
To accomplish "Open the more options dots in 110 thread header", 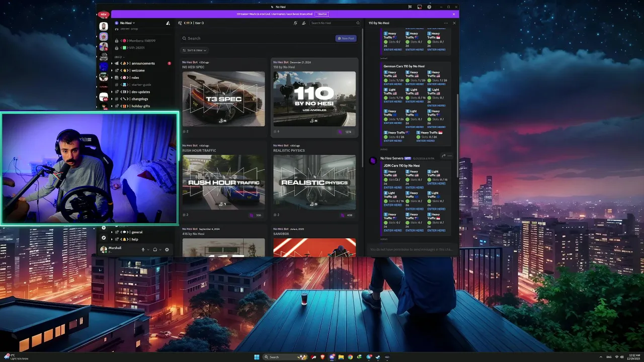I will click(446, 23).
